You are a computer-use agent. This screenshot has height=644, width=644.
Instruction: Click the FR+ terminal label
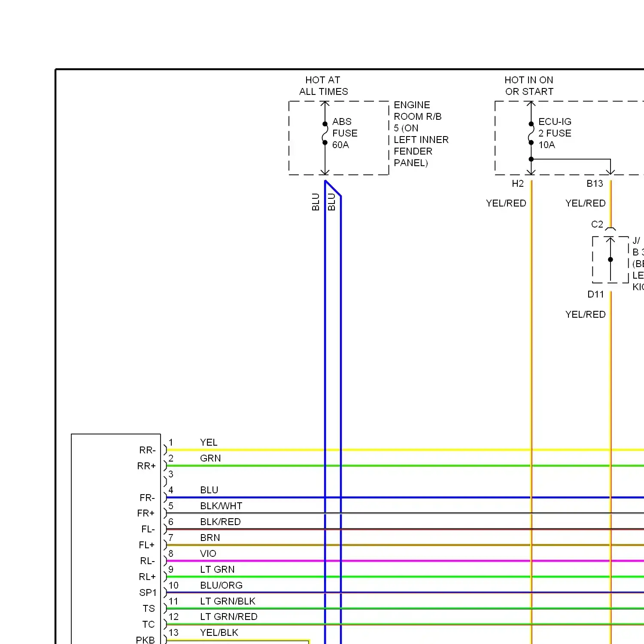pos(146,513)
